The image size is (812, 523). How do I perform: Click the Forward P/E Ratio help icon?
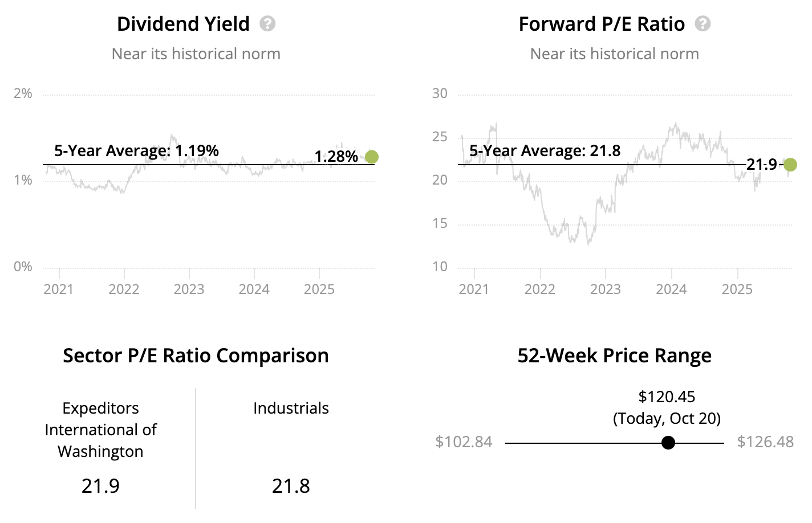703,24
